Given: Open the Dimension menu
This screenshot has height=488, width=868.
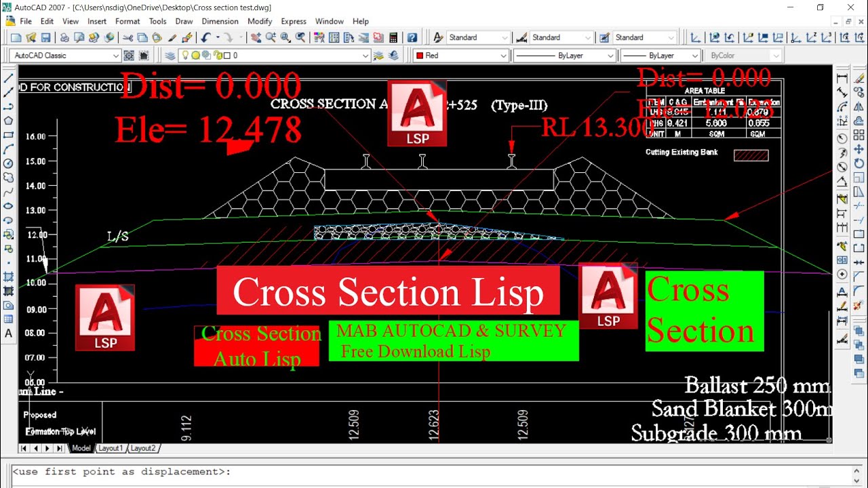Looking at the screenshot, I should tap(220, 22).
